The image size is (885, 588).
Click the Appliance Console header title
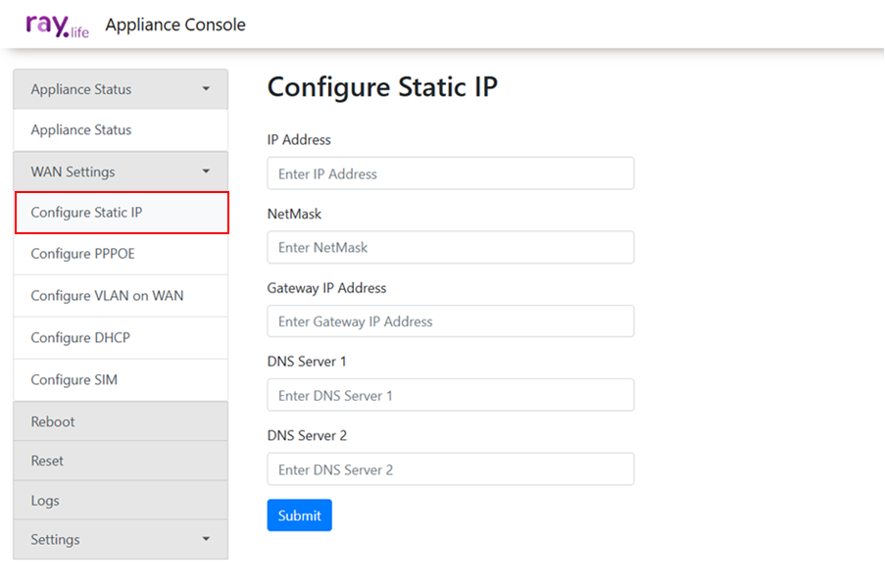click(x=175, y=25)
